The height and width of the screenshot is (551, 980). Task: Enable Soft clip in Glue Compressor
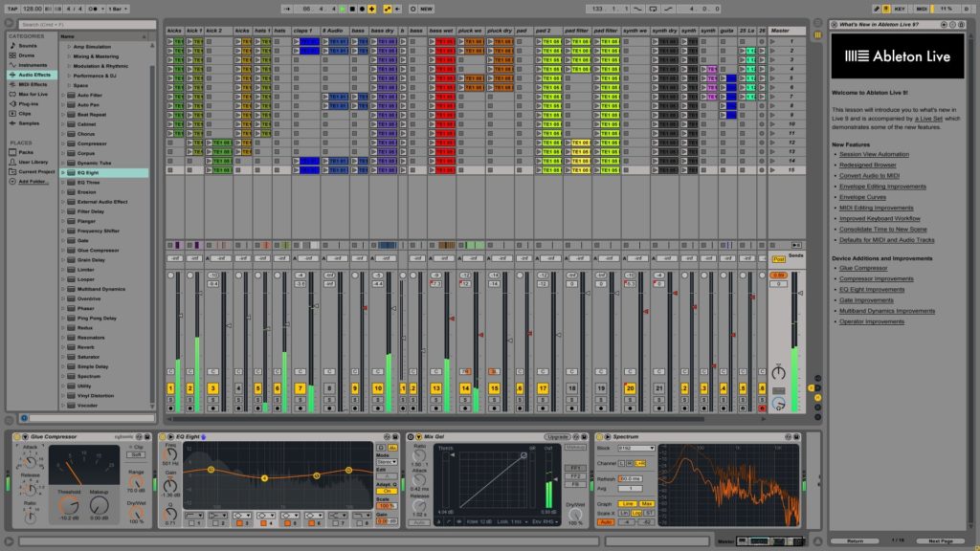click(137, 455)
